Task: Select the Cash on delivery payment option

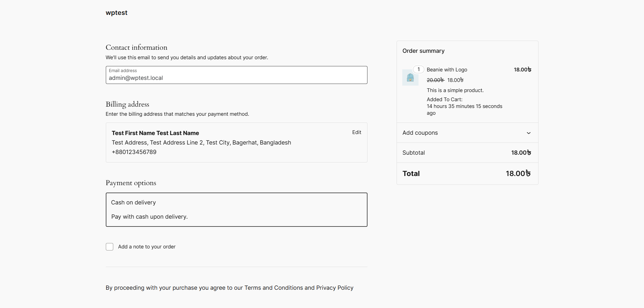Action: [134, 202]
